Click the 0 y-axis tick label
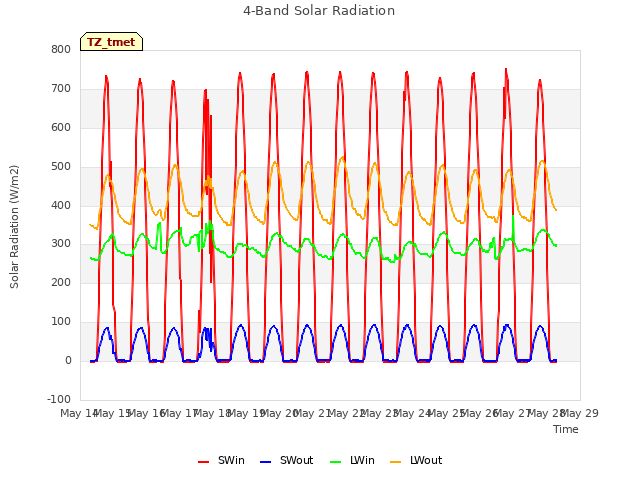Screen dimensions: 640x480 click(x=68, y=360)
